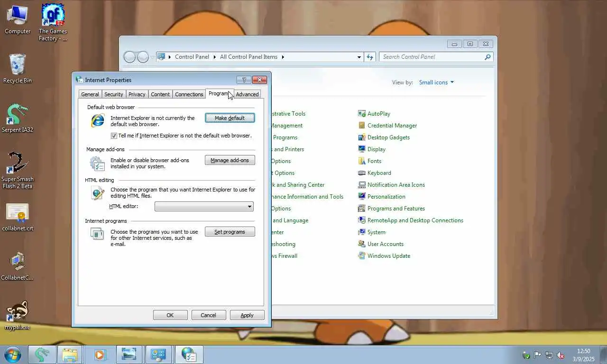Switch to the Privacy tab
This screenshot has height=364, width=607.
coord(137,94)
